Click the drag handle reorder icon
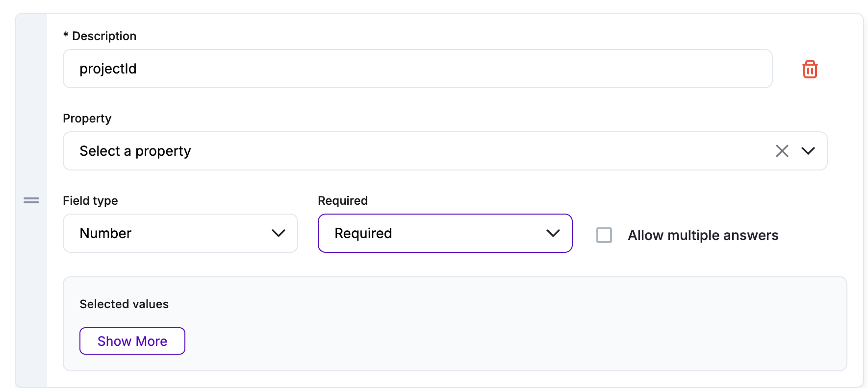The height and width of the screenshot is (388, 868). [x=31, y=200]
